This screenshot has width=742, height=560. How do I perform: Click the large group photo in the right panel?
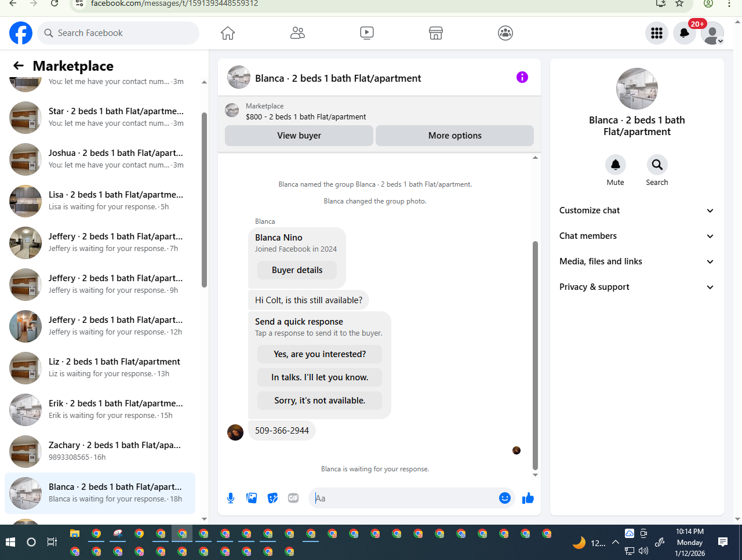coord(637,89)
